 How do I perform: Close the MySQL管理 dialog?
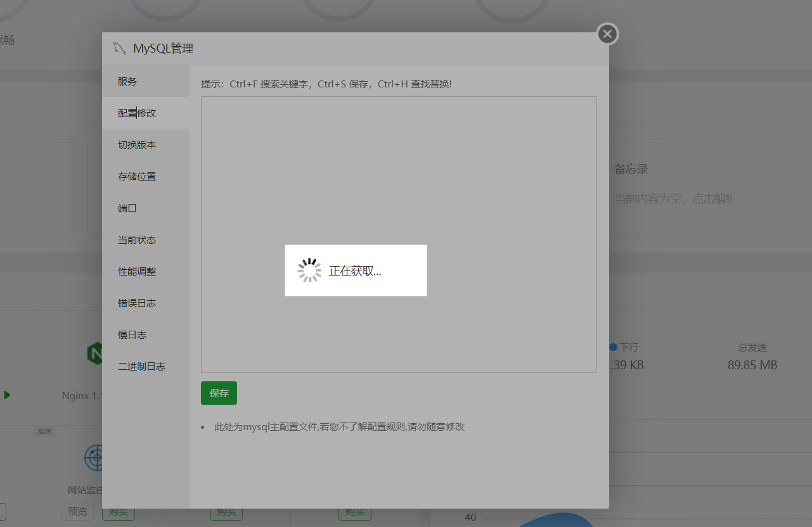pyautogui.click(x=607, y=34)
